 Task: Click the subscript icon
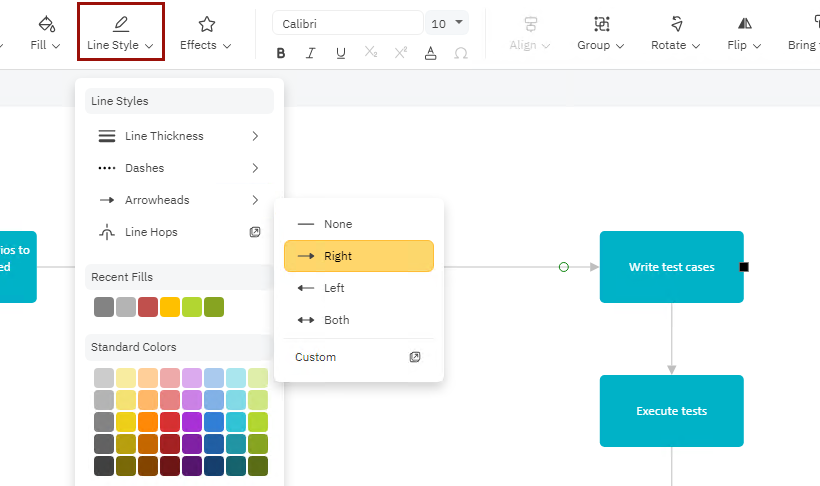(371, 53)
